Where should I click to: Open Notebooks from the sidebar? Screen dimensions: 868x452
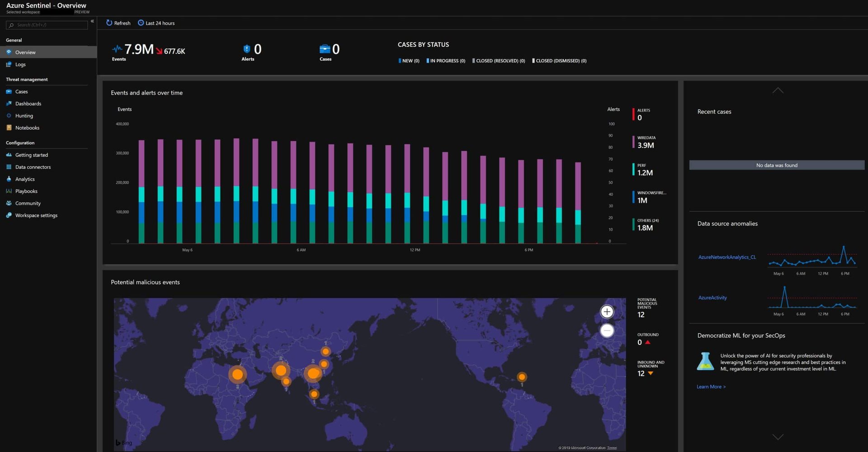(x=27, y=128)
